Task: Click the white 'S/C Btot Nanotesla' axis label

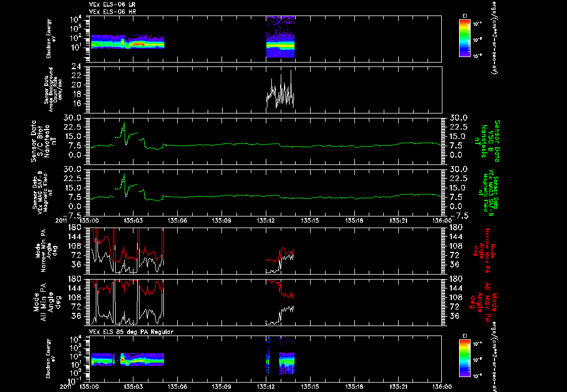Action: coord(43,141)
